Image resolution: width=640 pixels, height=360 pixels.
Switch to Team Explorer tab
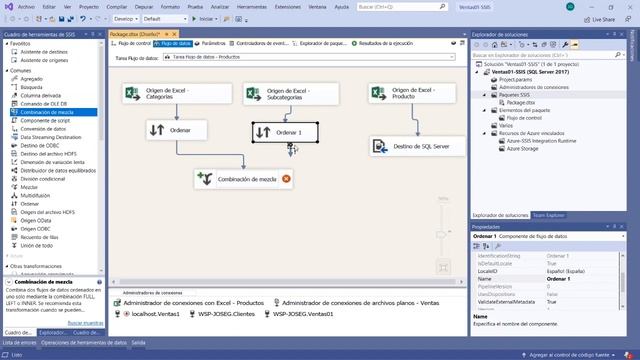coord(548,215)
